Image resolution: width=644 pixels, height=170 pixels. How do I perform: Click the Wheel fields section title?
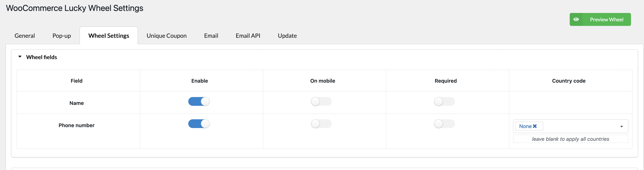(x=42, y=57)
